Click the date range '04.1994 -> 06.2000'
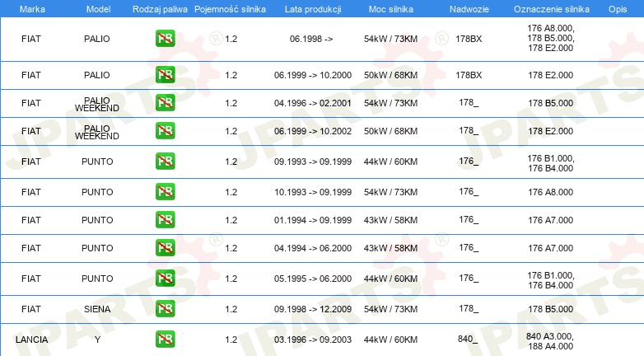This screenshot has width=644, height=356. [x=313, y=248]
